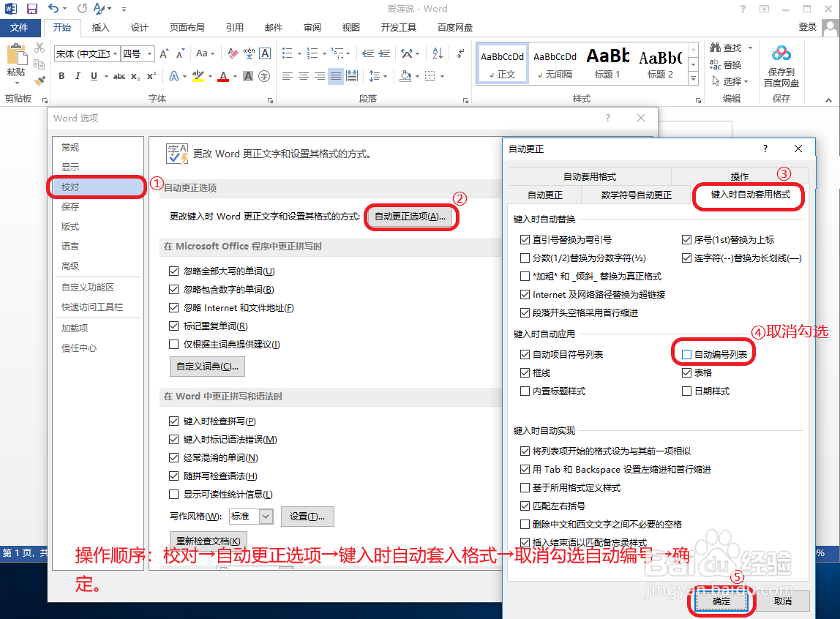Viewport: 840px width, 619px height.
Task: Select 键入时自动套用格式 tab
Action: click(750, 195)
